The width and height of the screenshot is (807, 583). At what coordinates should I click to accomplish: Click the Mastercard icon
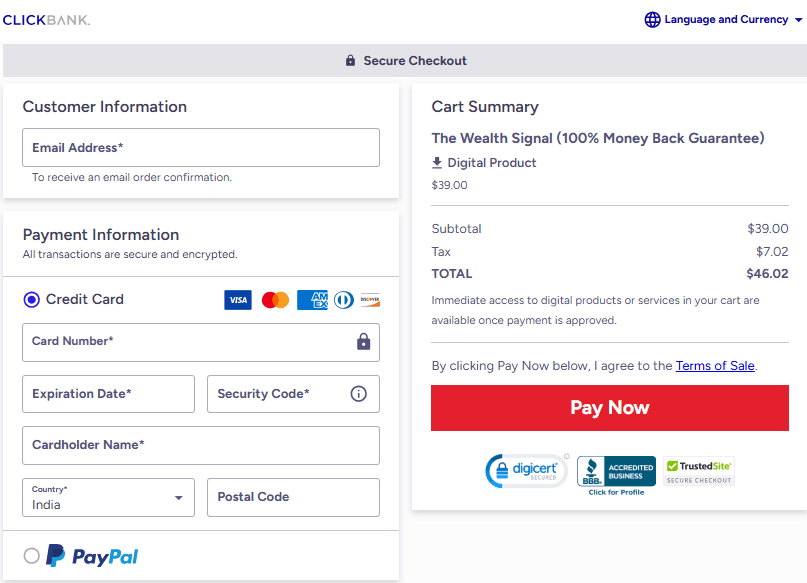click(275, 299)
